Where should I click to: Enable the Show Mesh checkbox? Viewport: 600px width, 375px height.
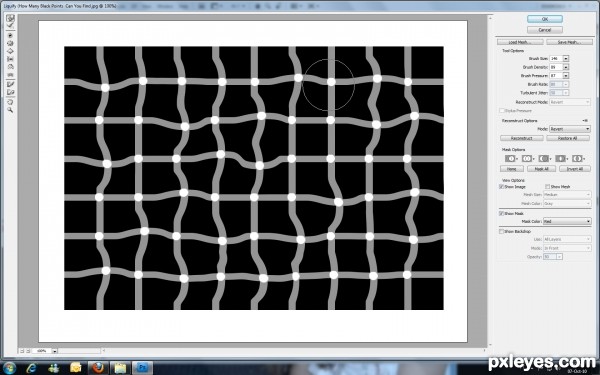click(548, 187)
